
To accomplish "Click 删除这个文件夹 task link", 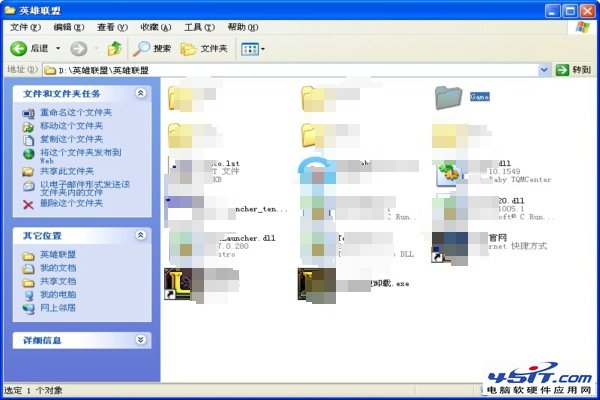I will 72,203.
